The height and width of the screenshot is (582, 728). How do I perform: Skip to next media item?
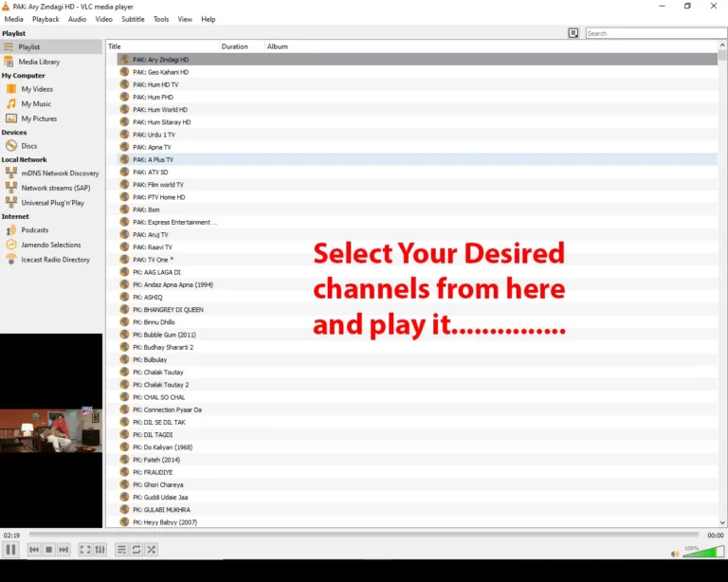(x=64, y=550)
